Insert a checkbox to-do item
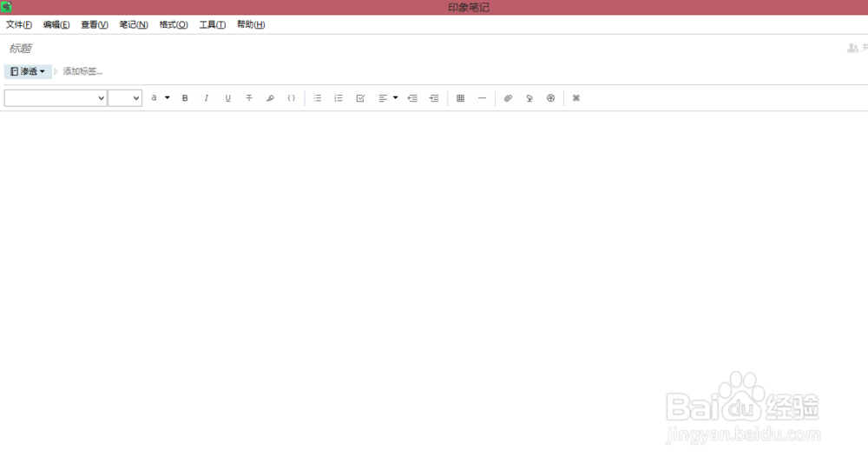Image resolution: width=868 pixels, height=464 pixels. [x=360, y=98]
